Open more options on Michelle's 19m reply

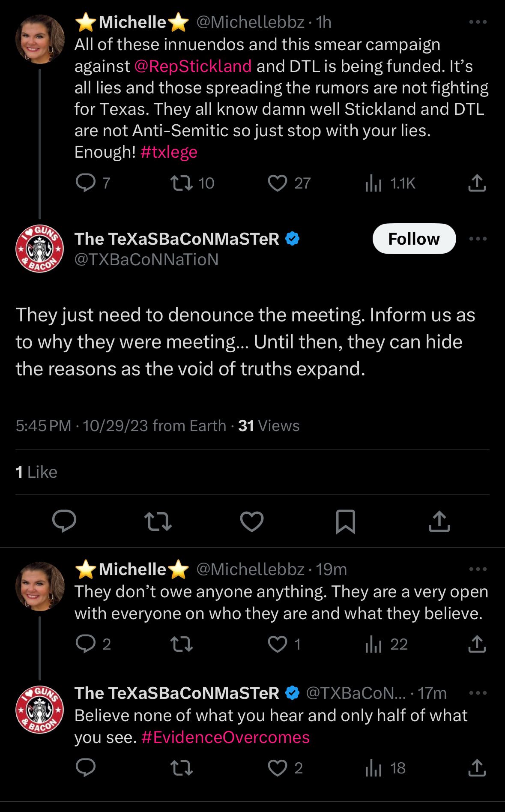pyautogui.click(x=478, y=569)
